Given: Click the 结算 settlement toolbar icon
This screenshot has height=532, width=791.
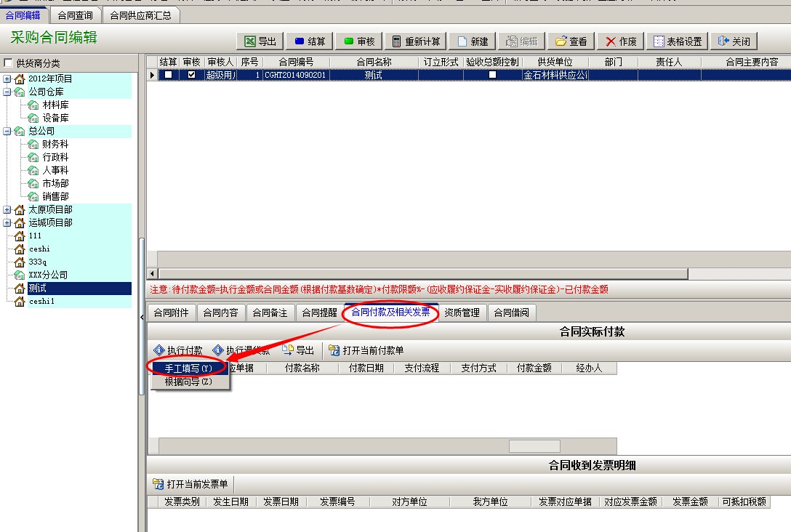Looking at the screenshot, I should 300,41.
